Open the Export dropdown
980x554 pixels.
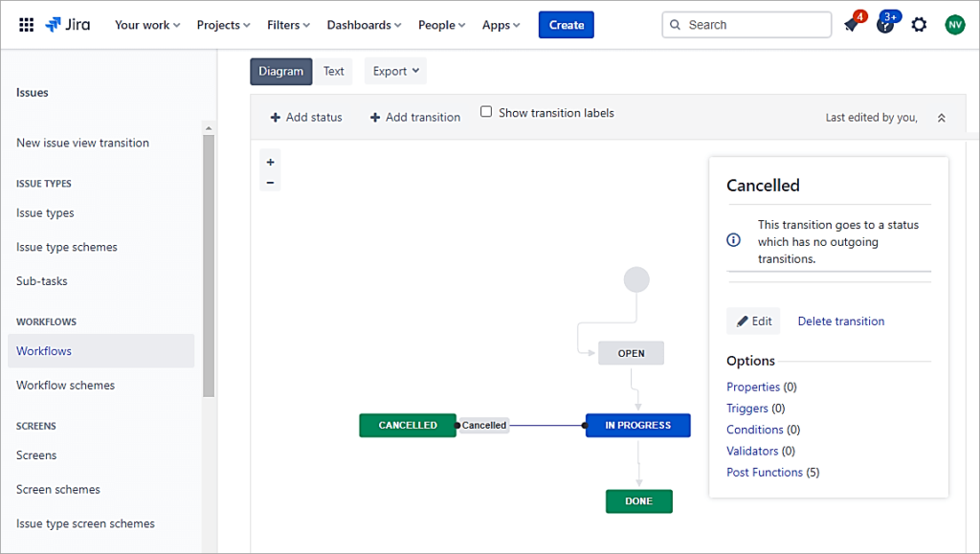(394, 71)
